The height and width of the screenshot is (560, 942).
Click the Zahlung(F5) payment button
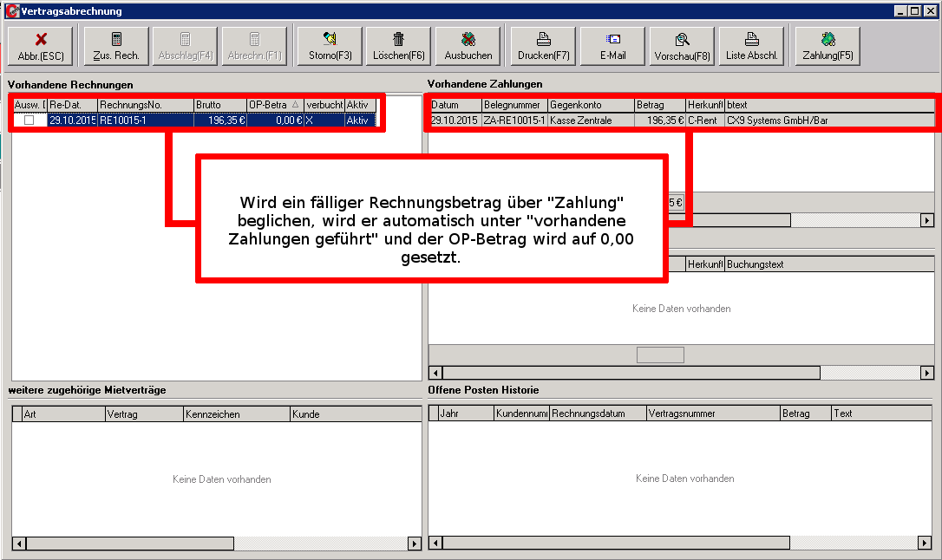coord(828,46)
